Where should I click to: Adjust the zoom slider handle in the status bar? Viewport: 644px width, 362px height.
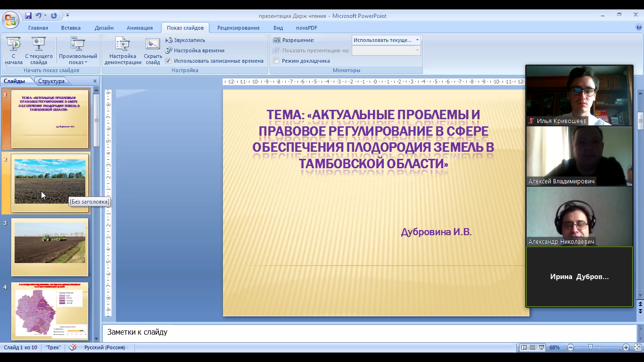pos(590,347)
